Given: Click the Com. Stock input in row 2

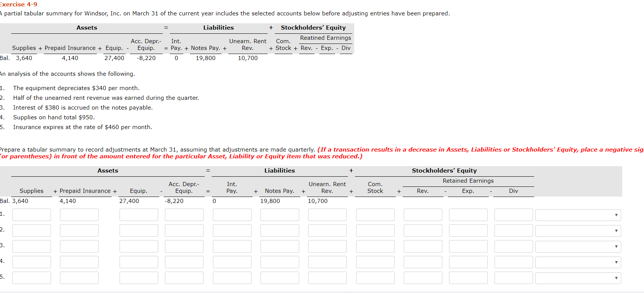Looking at the screenshot, I should coord(375,231).
